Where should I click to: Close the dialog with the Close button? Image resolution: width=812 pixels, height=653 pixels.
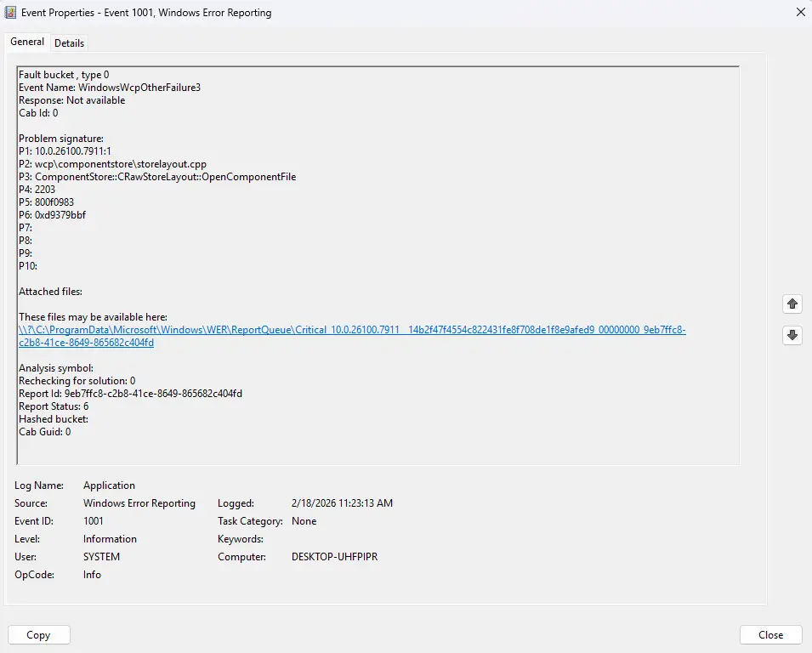pos(770,635)
